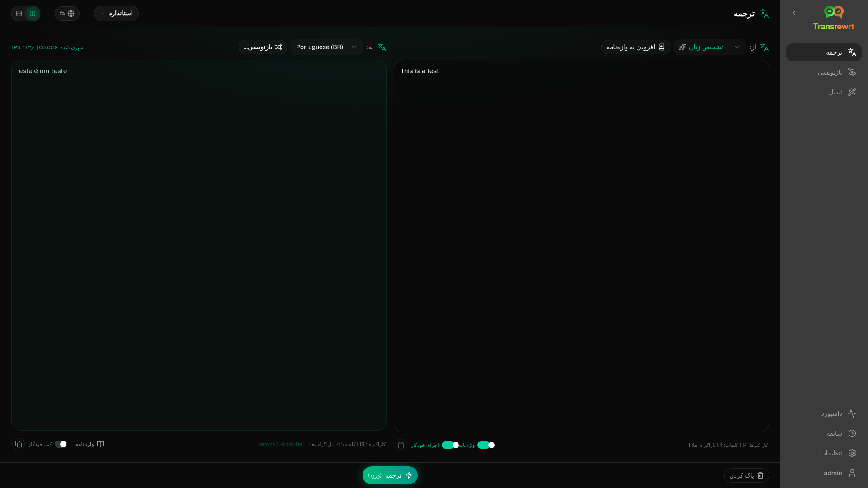Copy the translated output text
Image resolution: width=868 pixels, height=488 pixels.
click(x=19, y=444)
